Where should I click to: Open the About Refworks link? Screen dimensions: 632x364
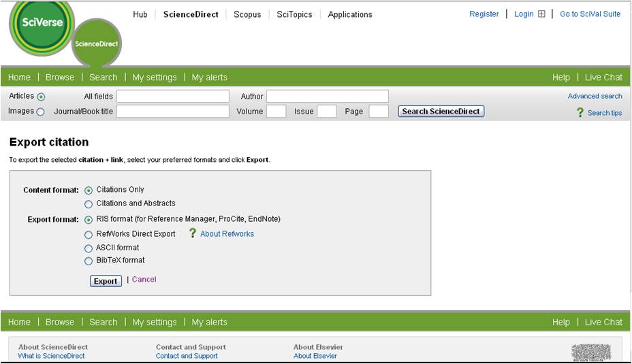point(227,234)
